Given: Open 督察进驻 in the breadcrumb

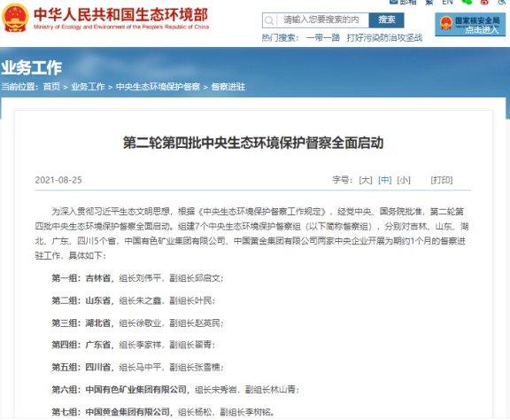Looking at the screenshot, I should [x=228, y=87].
